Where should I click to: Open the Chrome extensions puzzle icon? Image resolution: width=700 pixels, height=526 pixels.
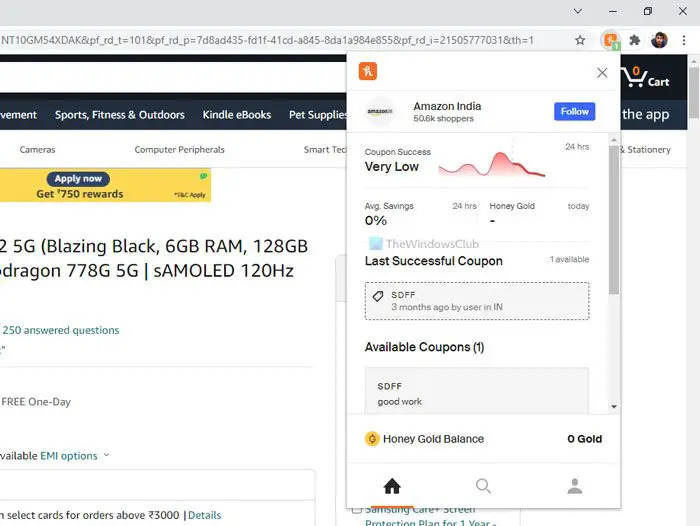634,40
